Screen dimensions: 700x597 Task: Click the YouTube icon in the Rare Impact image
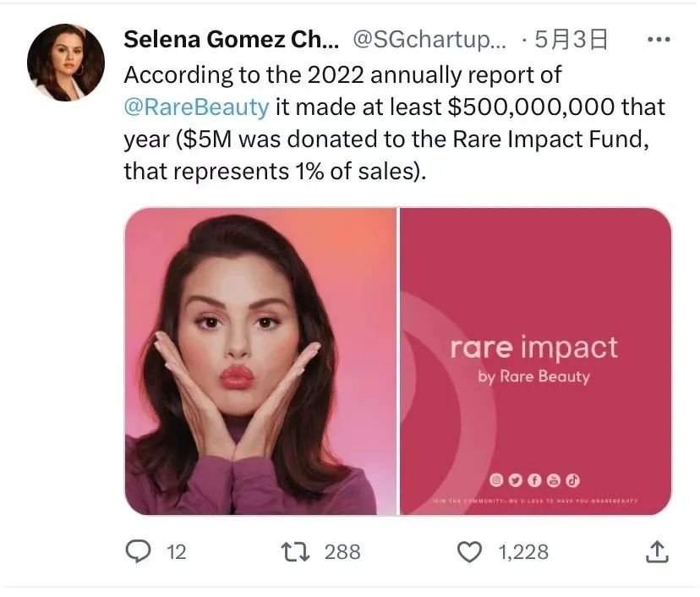coord(554,479)
